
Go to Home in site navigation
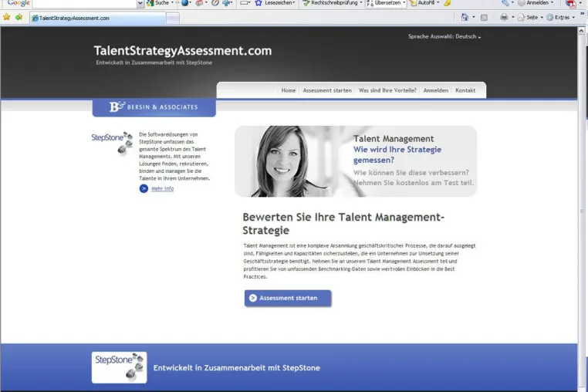[289, 90]
